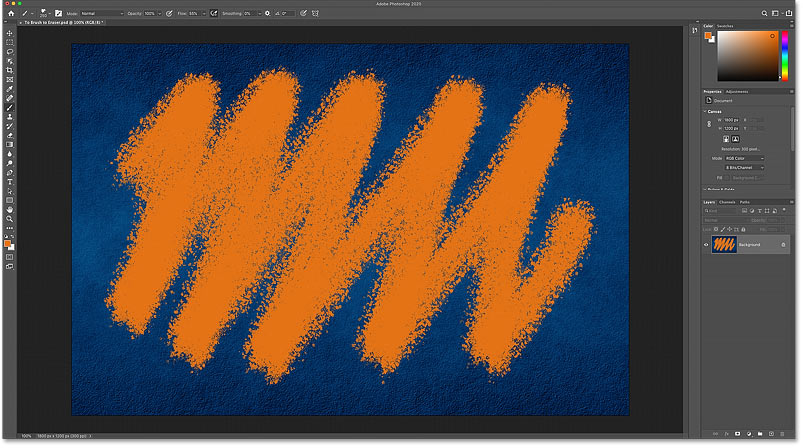803x448 pixels.
Task: Open the Flow slider dropdown
Action: pyautogui.click(x=203, y=13)
